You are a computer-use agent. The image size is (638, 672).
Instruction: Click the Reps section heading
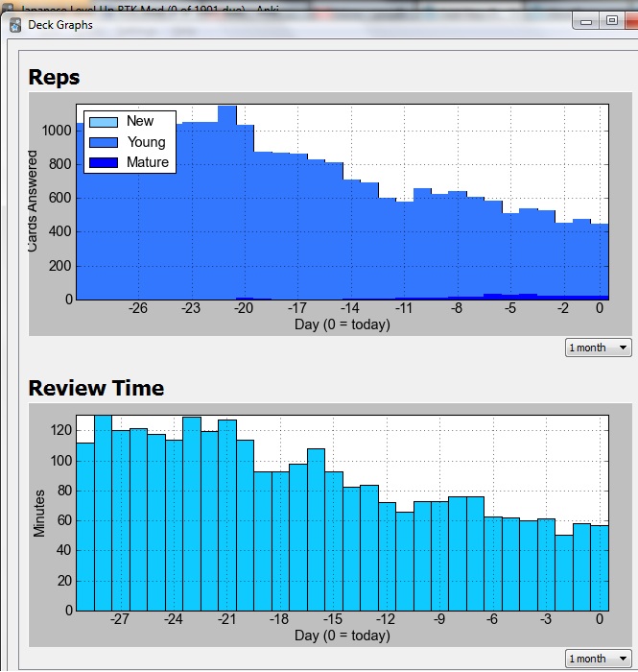[x=54, y=78]
